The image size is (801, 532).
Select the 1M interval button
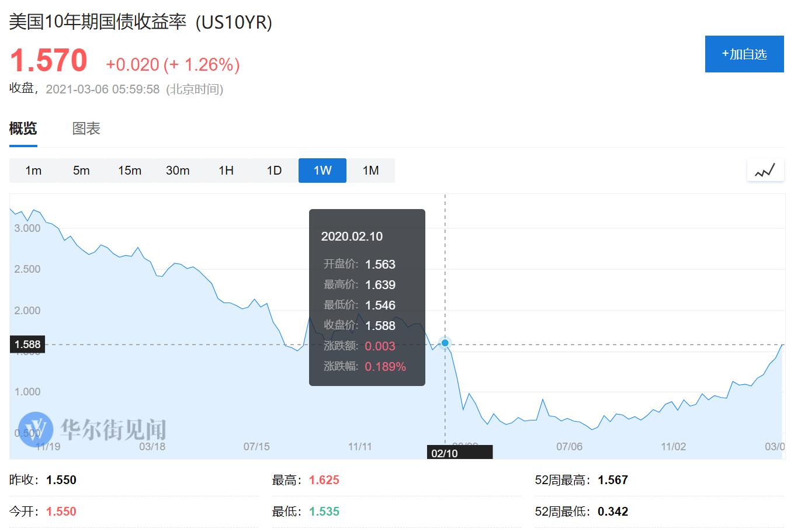(371, 171)
